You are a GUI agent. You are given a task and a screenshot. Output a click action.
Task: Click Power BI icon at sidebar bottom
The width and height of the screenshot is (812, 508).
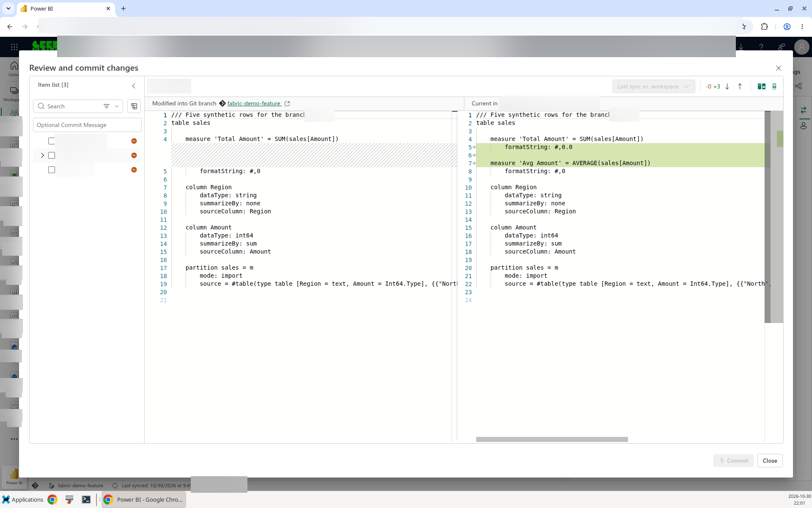pos(14,476)
